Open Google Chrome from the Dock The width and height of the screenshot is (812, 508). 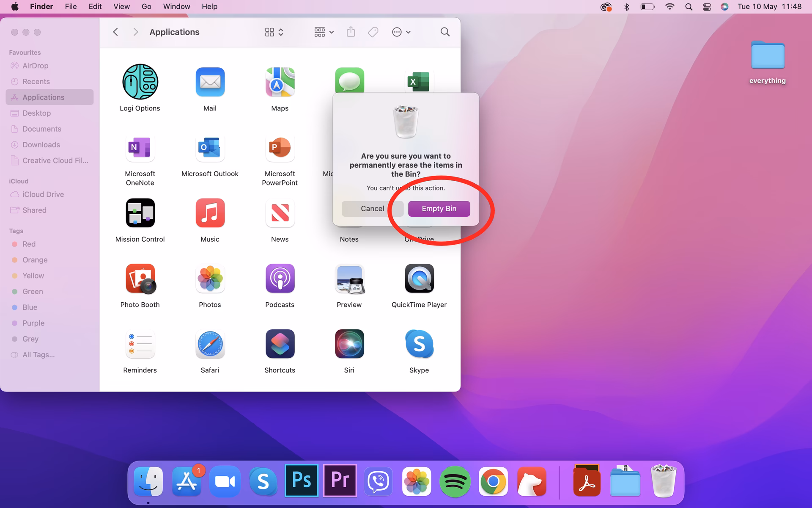point(493,481)
